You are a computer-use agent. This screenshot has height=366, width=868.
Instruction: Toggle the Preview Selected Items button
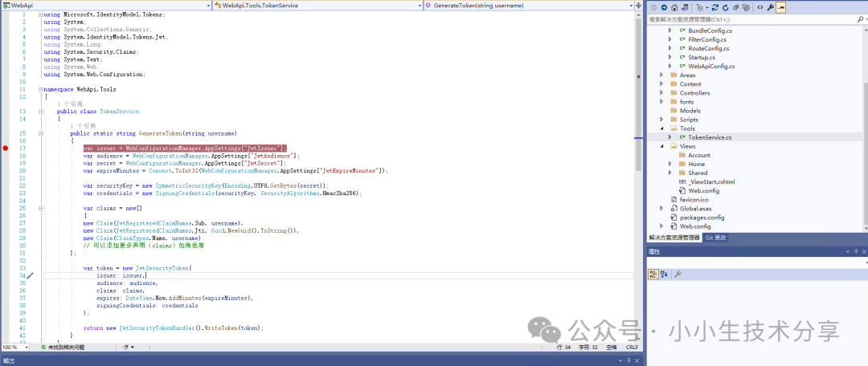tap(780, 7)
